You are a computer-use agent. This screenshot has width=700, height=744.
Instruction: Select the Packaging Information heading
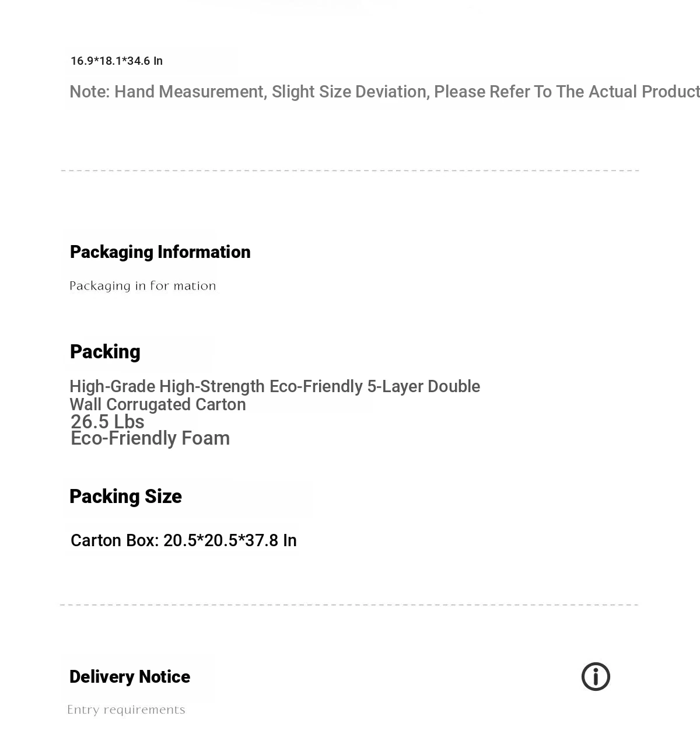coord(160,252)
